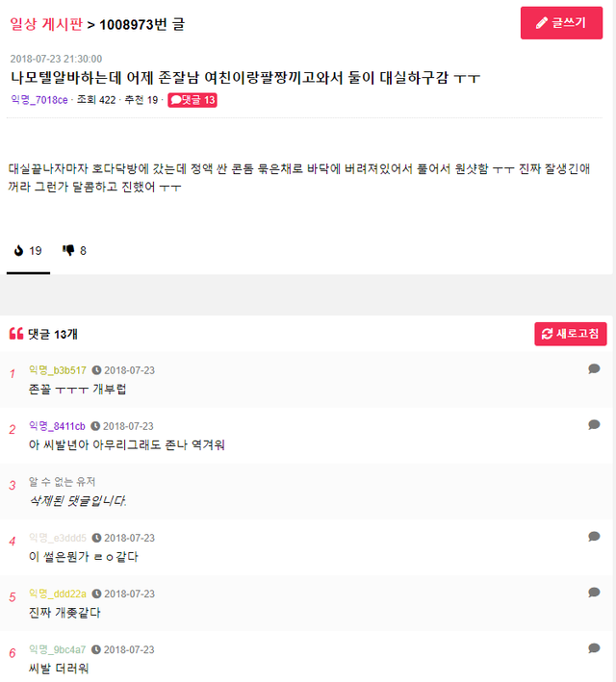Viewport: 616px width, 682px height.
Task: Jump to comments via 댓글 13 badge
Action: [192, 100]
